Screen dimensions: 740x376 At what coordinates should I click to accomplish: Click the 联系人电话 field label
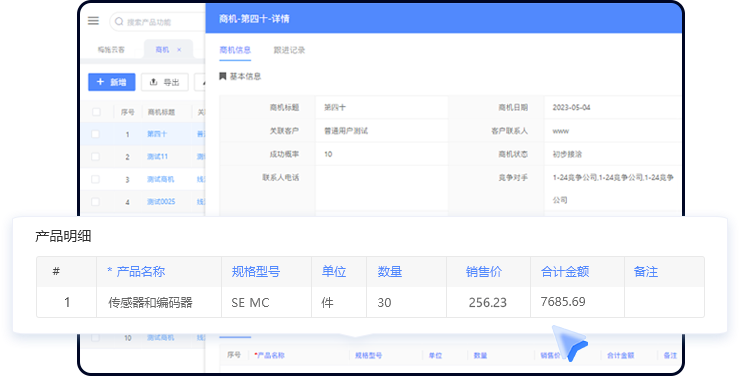(x=280, y=177)
